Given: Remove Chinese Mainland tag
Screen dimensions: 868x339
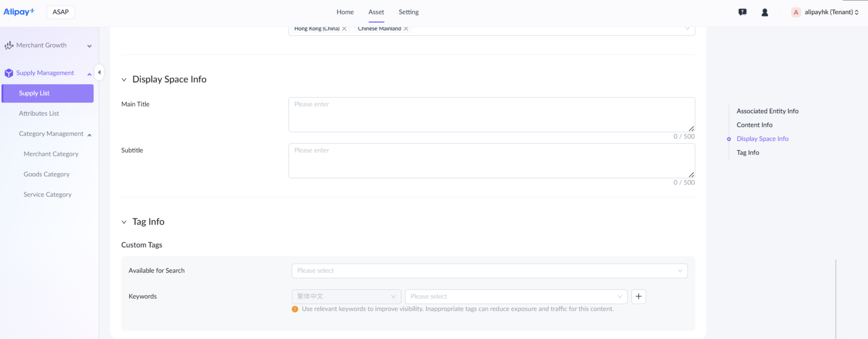Looking at the screenshot, I should (x=406, y=29).
